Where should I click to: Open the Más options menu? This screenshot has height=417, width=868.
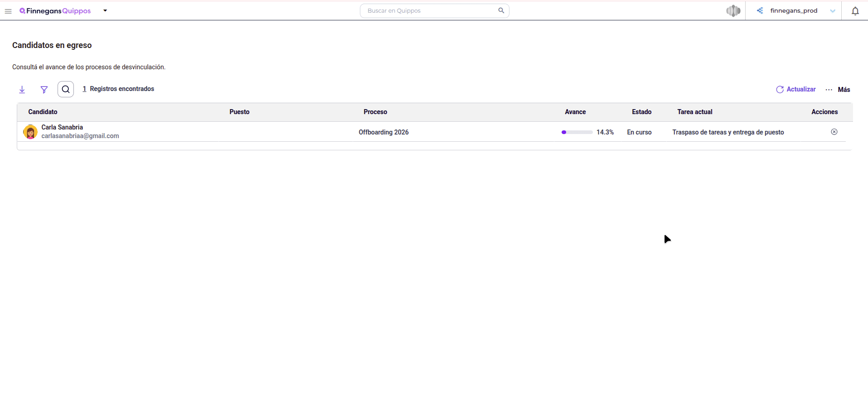(838, 90)
